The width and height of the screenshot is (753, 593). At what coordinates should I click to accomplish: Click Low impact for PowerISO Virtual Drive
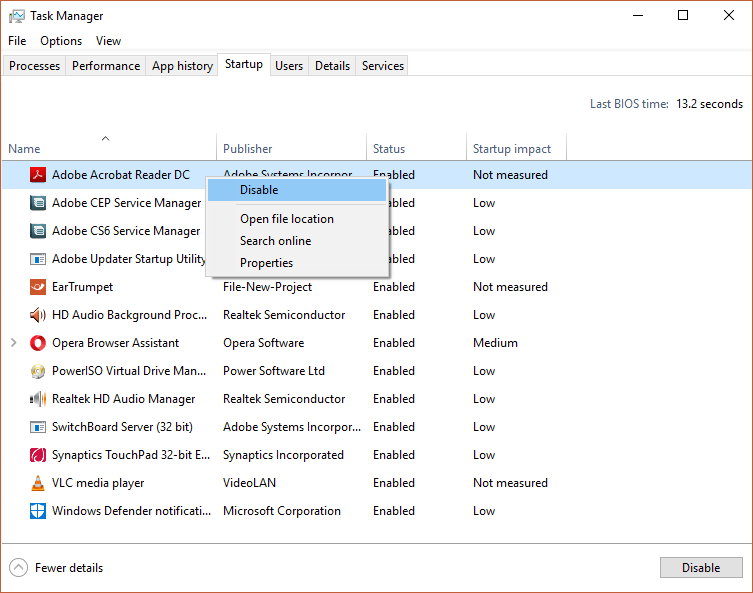(484, 371)
